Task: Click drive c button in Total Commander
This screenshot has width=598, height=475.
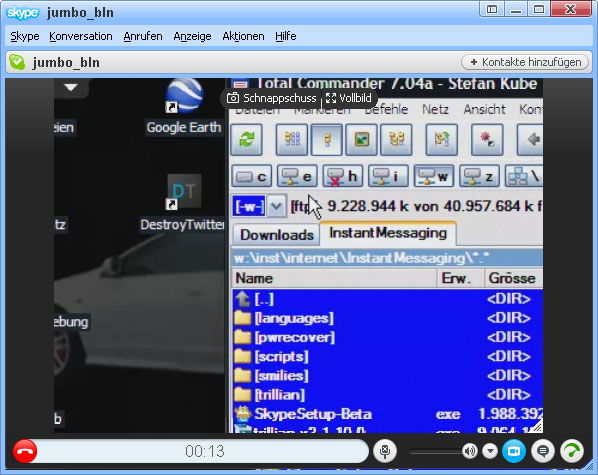Action: pos(252,176)
